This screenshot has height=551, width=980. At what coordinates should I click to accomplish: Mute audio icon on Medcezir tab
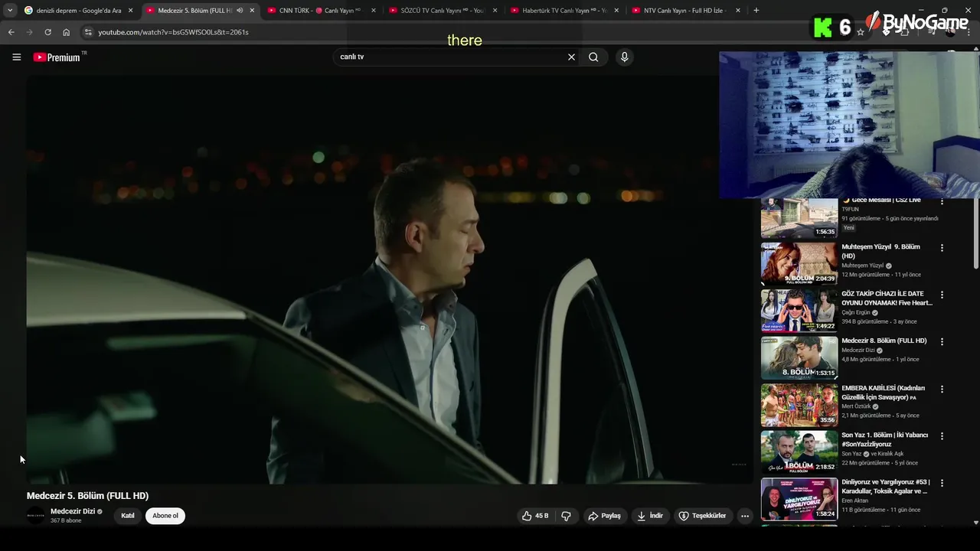240,11
